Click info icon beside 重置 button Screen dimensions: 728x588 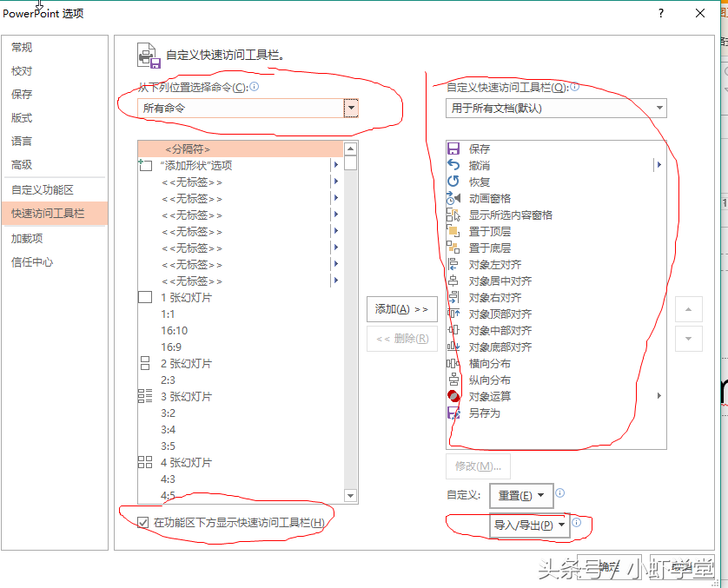coord(560,492)
